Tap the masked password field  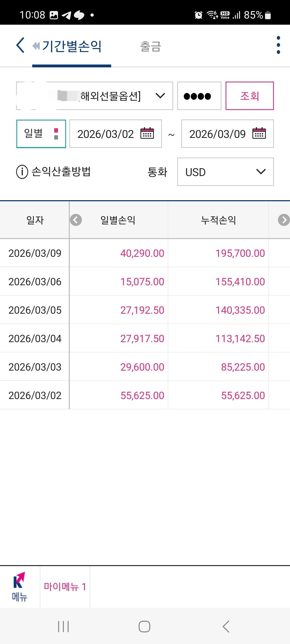click(x=199, y=96)
